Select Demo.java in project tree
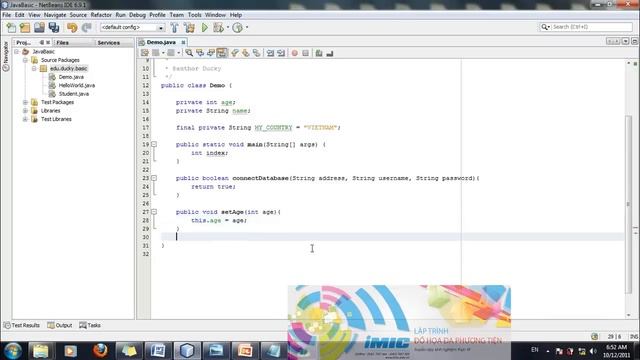The width and height of the screenshot is (640, 360). coord(71,77)
